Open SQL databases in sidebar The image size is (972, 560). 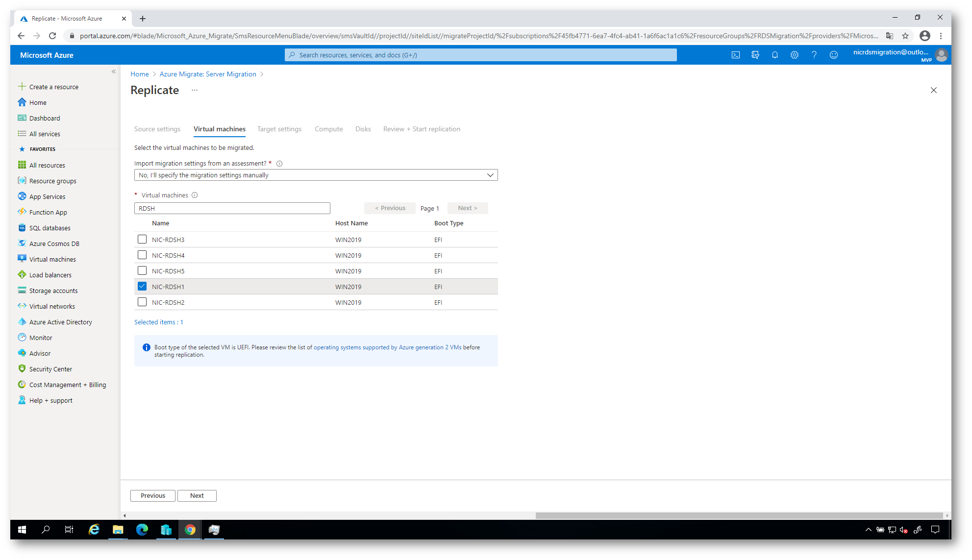50,228
